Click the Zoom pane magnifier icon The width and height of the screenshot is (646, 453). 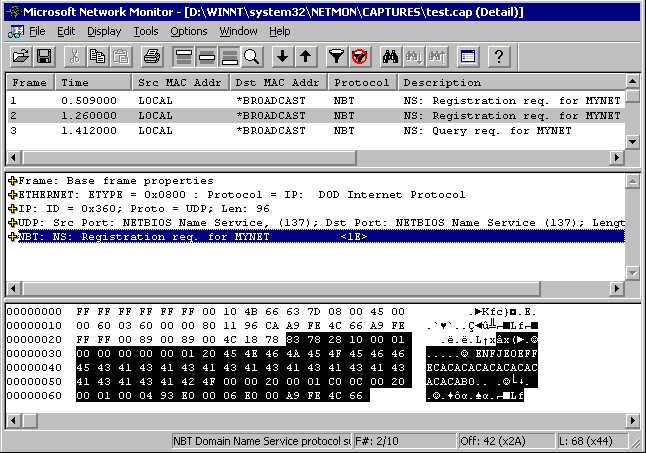pos(251,56)
